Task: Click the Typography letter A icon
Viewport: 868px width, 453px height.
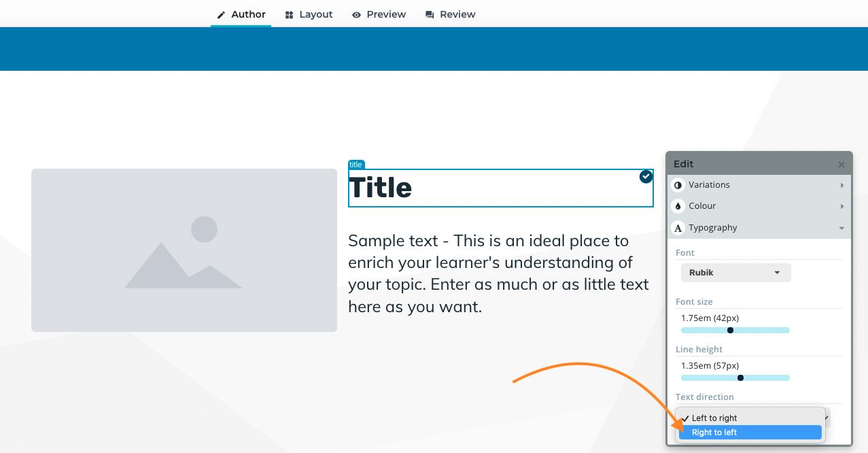Action: coord(678,228)
